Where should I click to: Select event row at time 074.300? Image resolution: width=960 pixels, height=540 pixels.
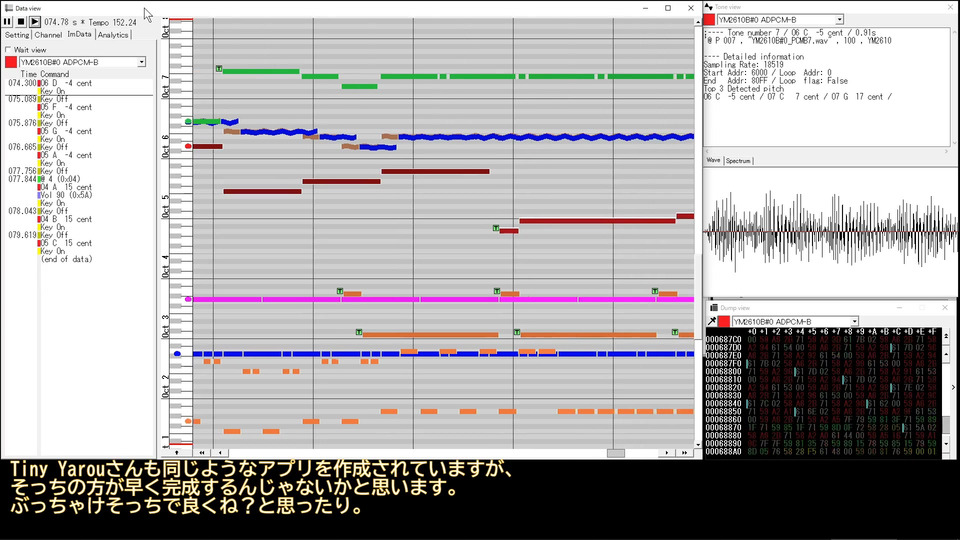[x=78, y=83]
